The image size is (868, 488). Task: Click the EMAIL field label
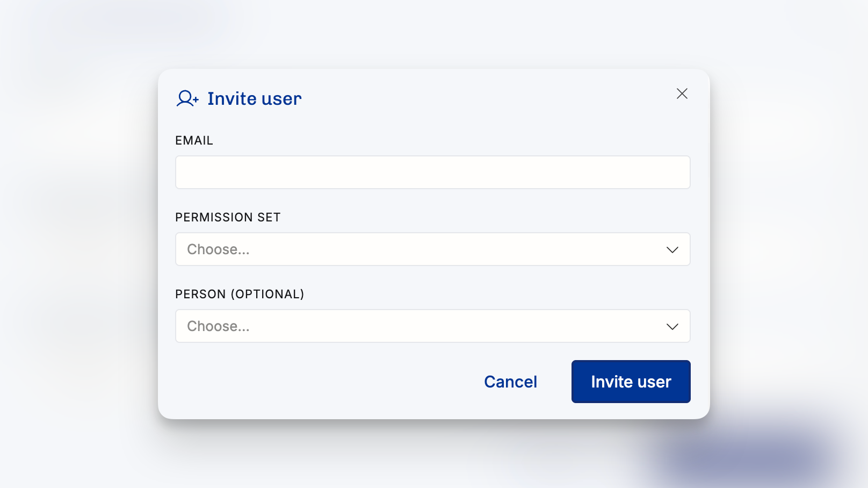click(x=194, y=140)
